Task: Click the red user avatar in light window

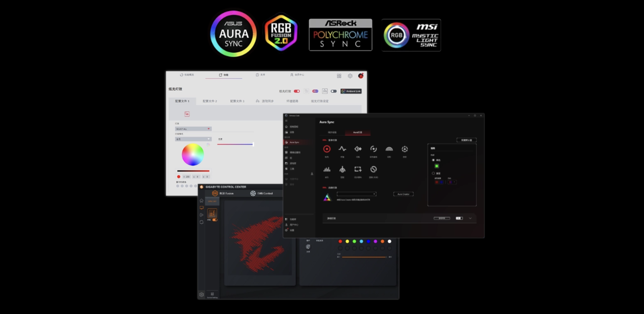Action: pos(361,76)
